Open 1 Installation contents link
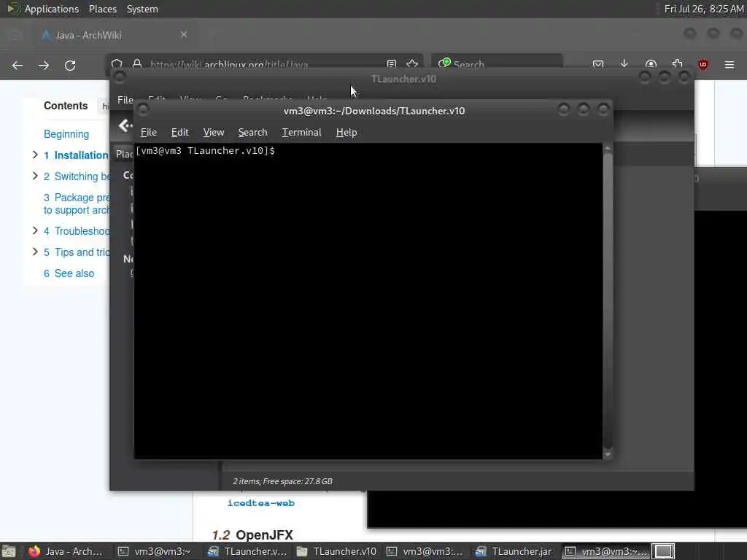This screenshot has width=747, height=560. [76, 155]
